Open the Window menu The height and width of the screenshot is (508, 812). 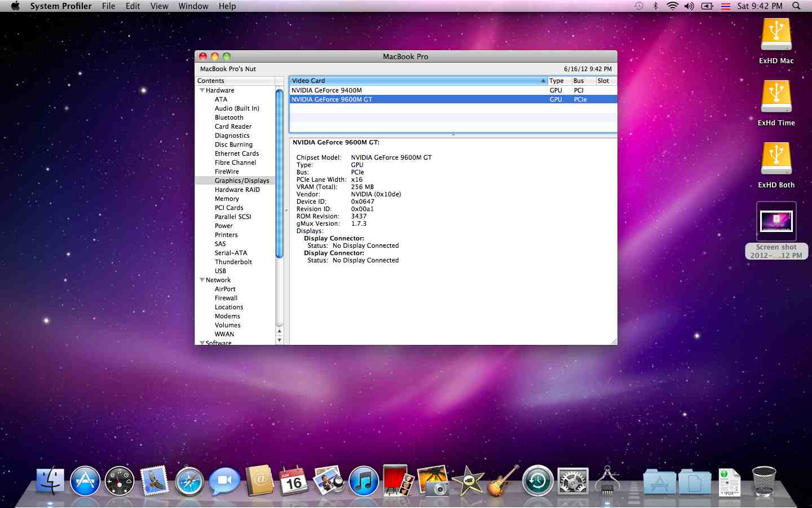[x=193, y=6]
